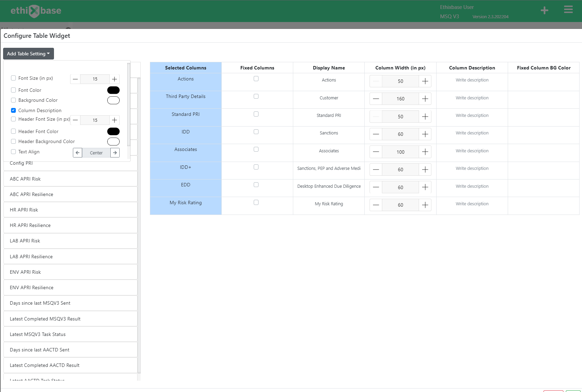Decrease Header Font Size with minus icon
This screenshot has width=582, height=392.
75,120
